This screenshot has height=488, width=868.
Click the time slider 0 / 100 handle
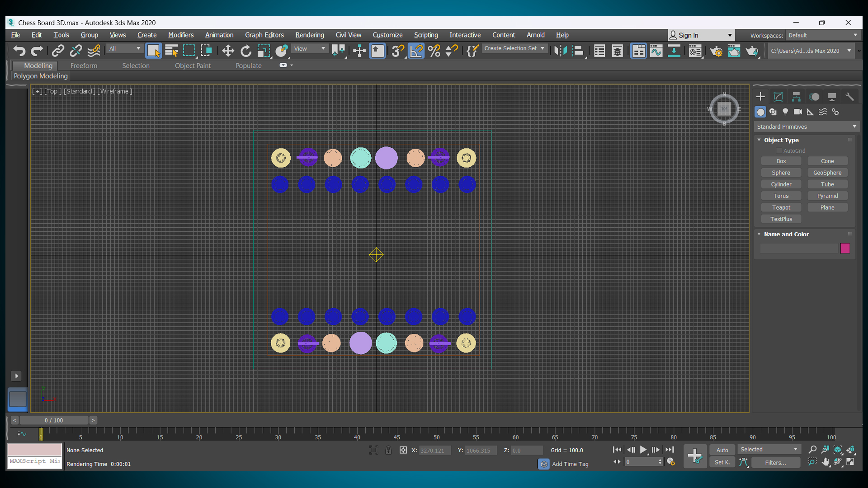coord(54,420)
